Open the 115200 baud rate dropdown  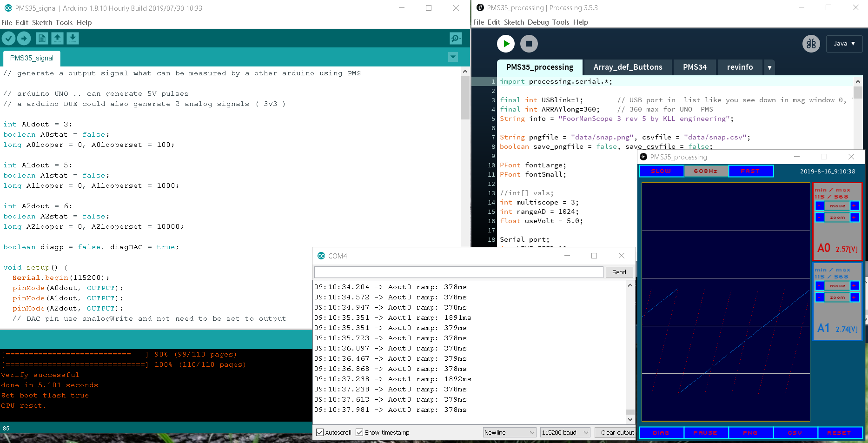coord(565,432)
